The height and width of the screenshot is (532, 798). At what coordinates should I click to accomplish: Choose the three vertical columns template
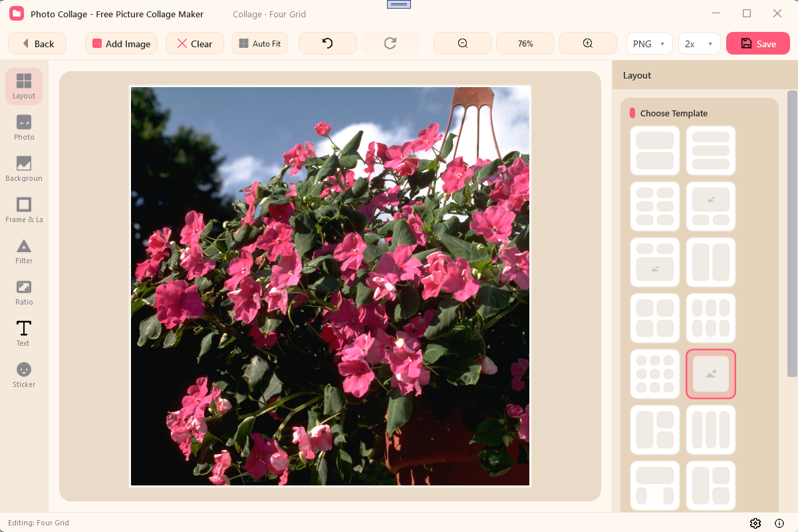[711, 430]
